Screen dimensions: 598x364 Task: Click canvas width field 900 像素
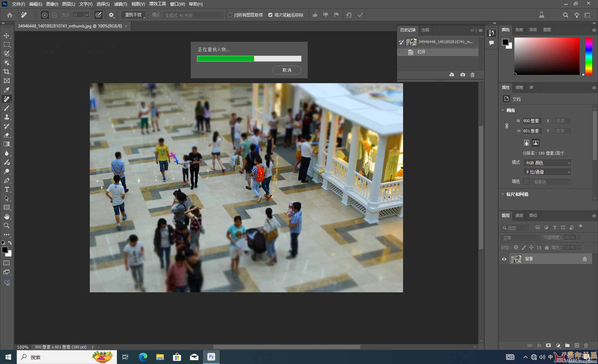pos(532,121)
